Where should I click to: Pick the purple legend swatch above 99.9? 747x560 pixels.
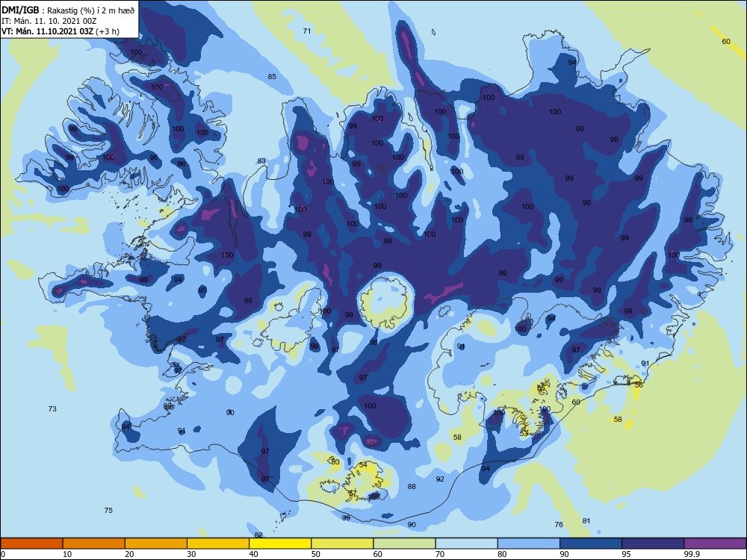715,544
